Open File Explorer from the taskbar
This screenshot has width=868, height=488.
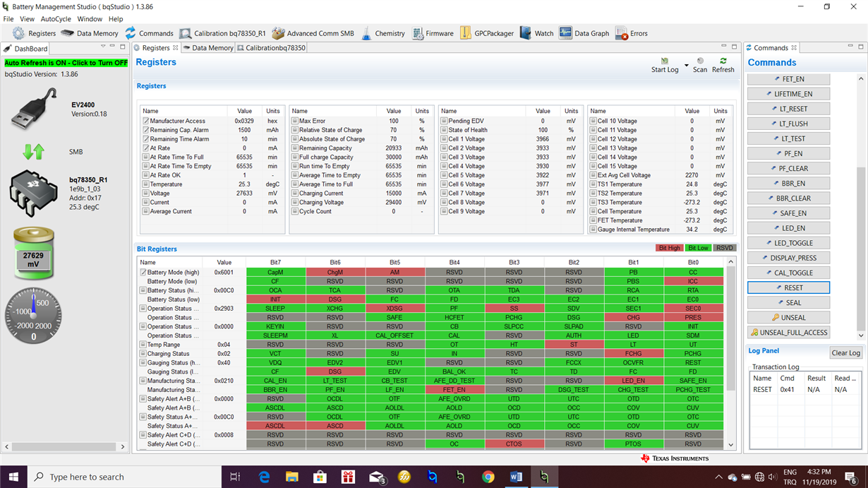tap(292, 477)
